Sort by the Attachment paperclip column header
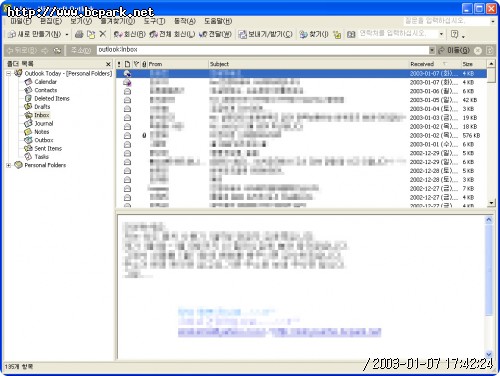This screenshot has width=500, height=376. (144, 64)
